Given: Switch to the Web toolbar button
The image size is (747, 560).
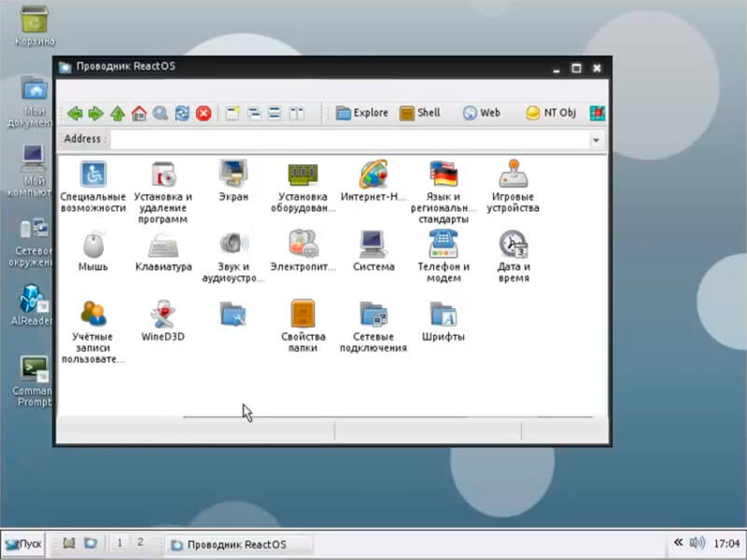Looking at the screenshot, I should [482, 113].
